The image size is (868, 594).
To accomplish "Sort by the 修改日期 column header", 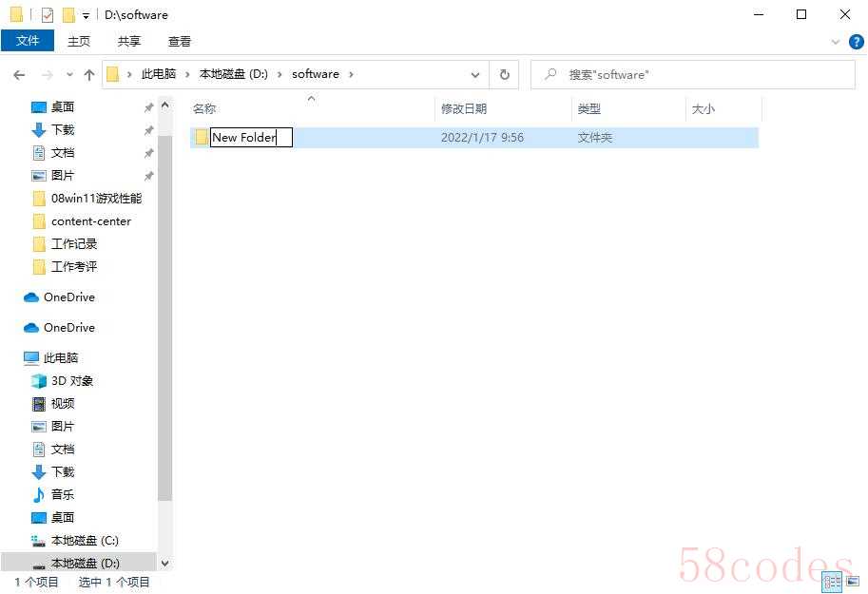I will [x=503, y=109].
